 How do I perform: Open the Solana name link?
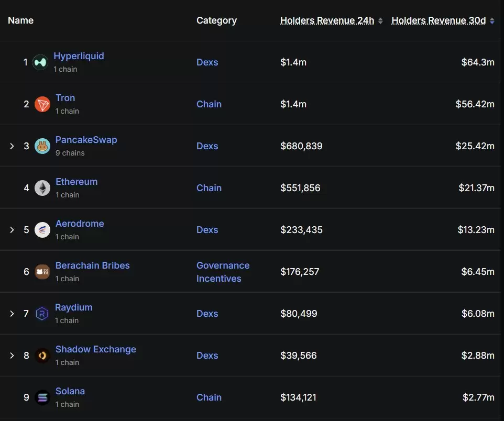(70, 391)
